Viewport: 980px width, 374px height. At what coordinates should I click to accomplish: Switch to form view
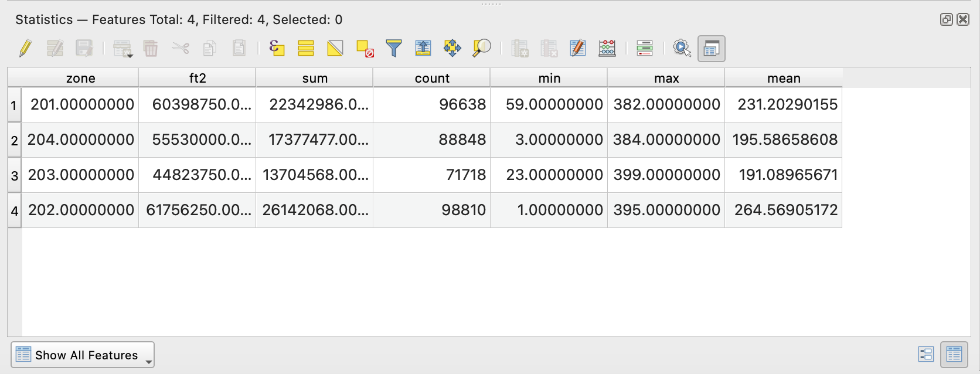coord(926,354)
